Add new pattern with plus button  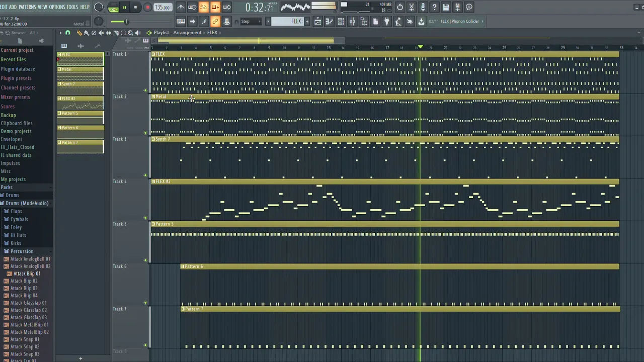[x=307, y=21]
